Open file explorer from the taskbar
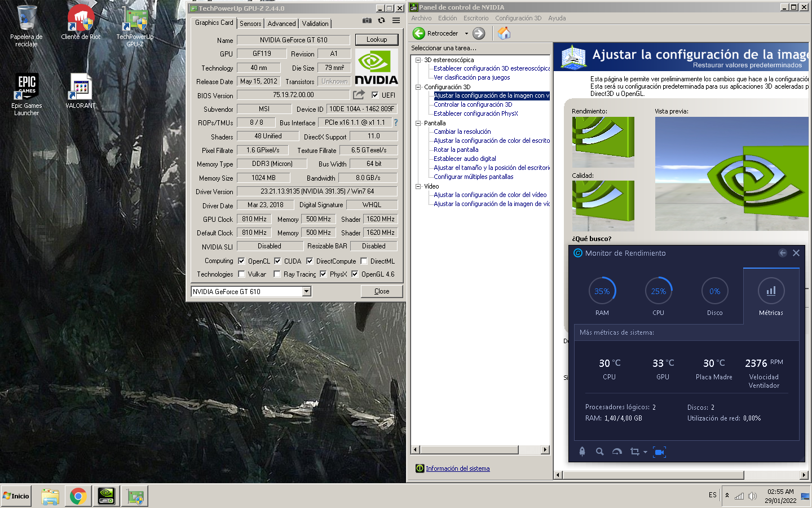Viewport: 812px width, 508px height. [x=50, y=496]
